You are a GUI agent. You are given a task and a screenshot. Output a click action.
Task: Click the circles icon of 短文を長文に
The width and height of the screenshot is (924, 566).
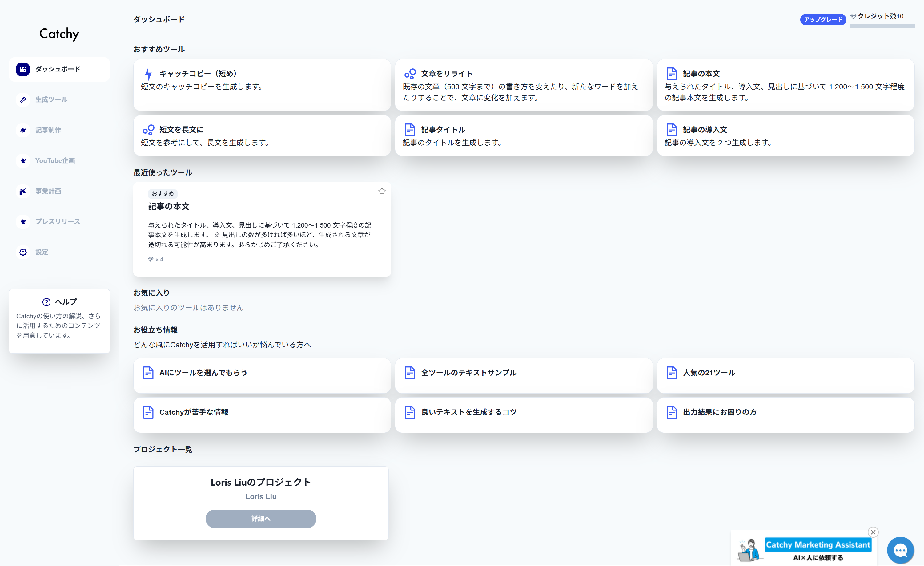coord(148,130)
